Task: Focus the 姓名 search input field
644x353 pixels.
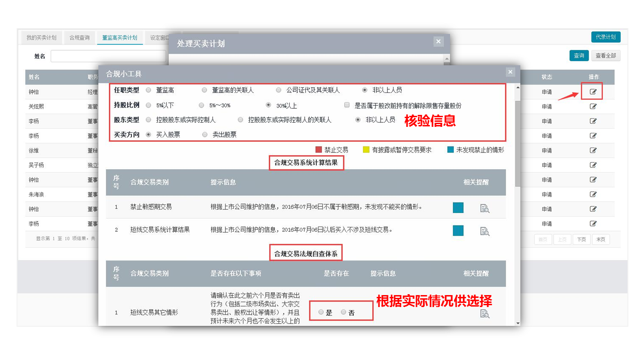Action: tap(108, 56)
